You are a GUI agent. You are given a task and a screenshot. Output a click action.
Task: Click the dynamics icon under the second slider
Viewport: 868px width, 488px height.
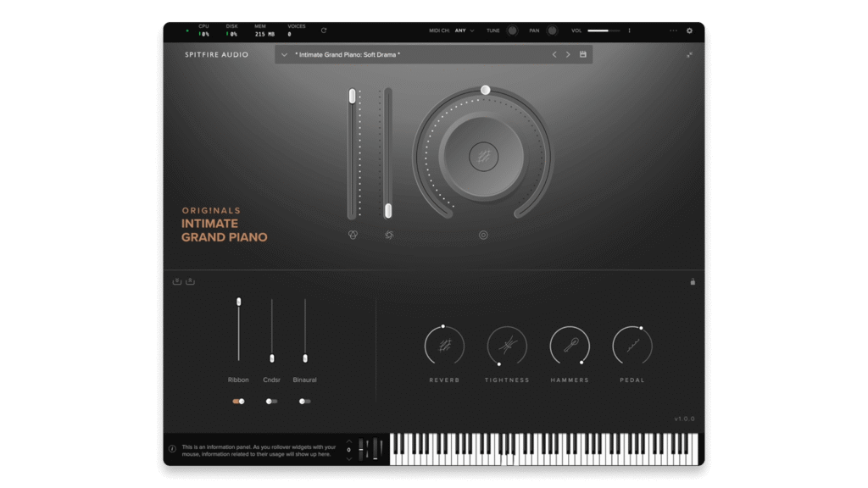pyautogui.click(x=389, y=236)
